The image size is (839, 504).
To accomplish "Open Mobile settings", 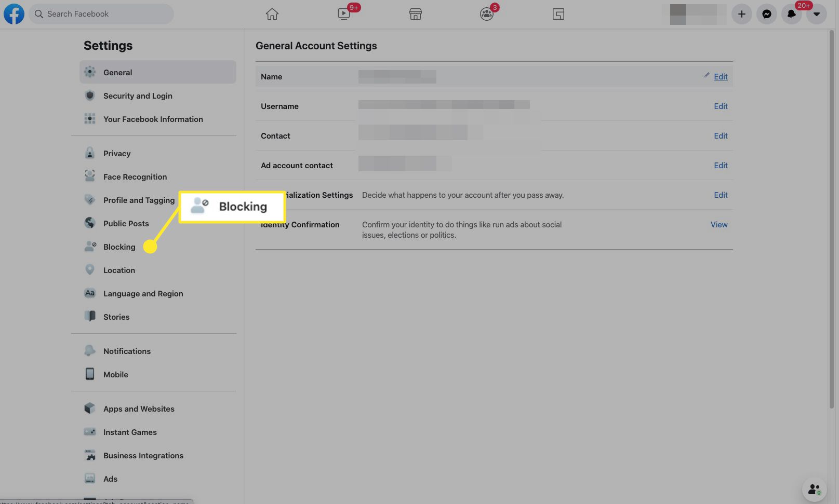I will point(158,374).
